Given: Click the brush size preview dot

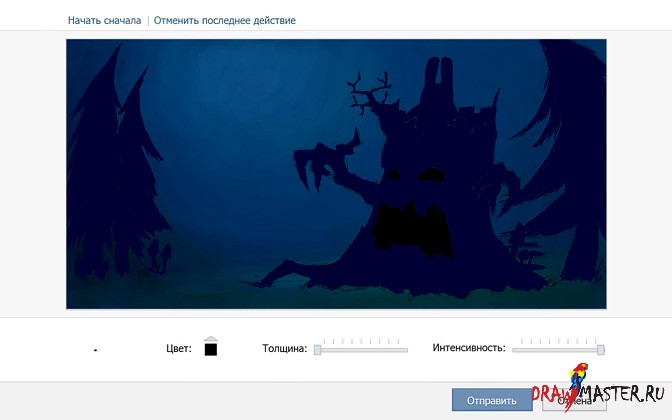Looking at the screenshot, I should click(x=95, y=350).
